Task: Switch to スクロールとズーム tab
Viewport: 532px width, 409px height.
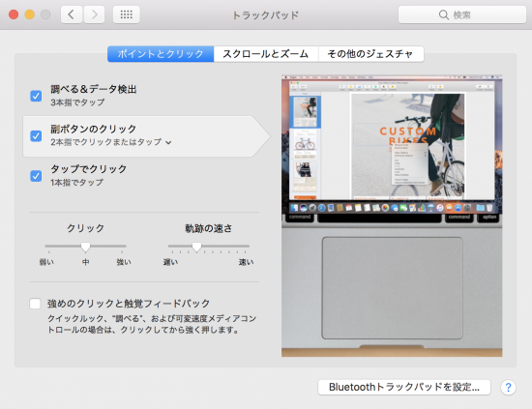Action: click(x=266, y=54)
